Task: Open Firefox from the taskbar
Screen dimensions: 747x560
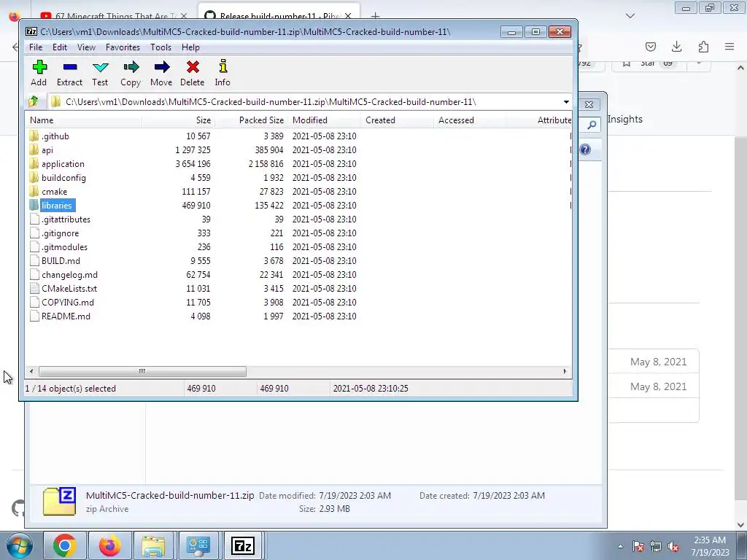Action: coord(109,545)
